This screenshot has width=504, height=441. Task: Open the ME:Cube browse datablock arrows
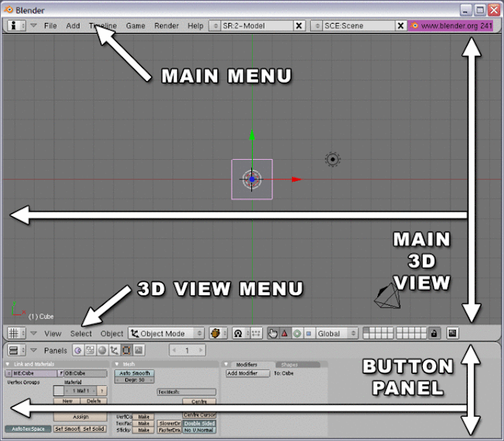coord(9,373)
